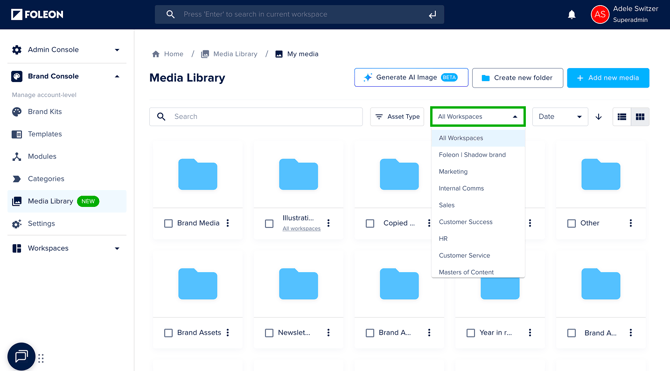Select the Brand Assets checkbox

[168, 333]
